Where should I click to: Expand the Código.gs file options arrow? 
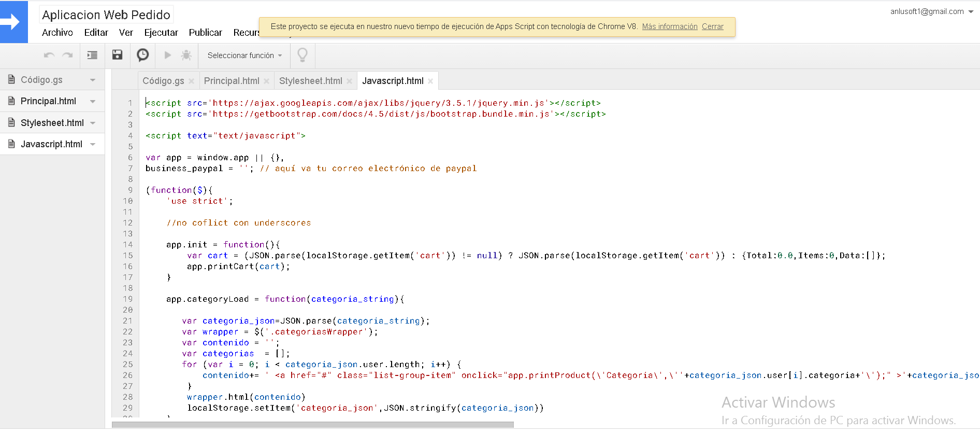pyautogui.click(x=93, y=80)
